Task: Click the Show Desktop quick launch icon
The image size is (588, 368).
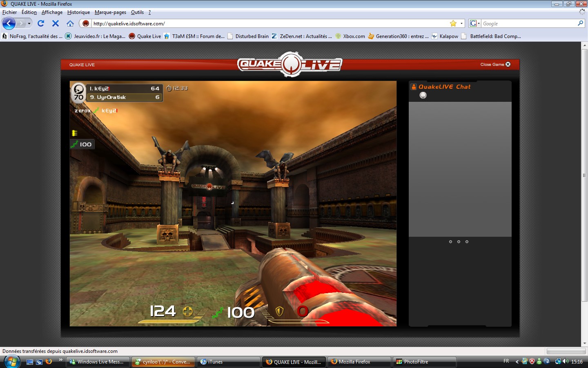Action: coord(29,362)
